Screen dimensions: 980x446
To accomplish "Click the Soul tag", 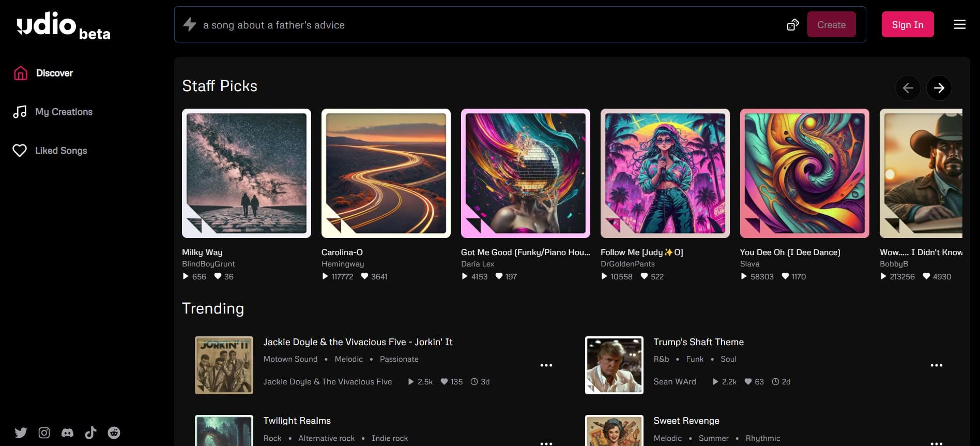I will click(x=728, y=359).
